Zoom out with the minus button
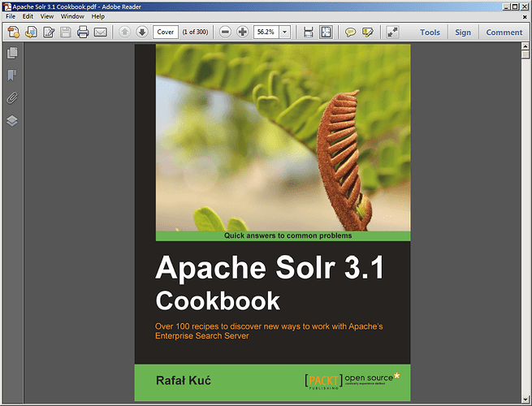Screen dimensions: 532x406 tap(225, 32)
